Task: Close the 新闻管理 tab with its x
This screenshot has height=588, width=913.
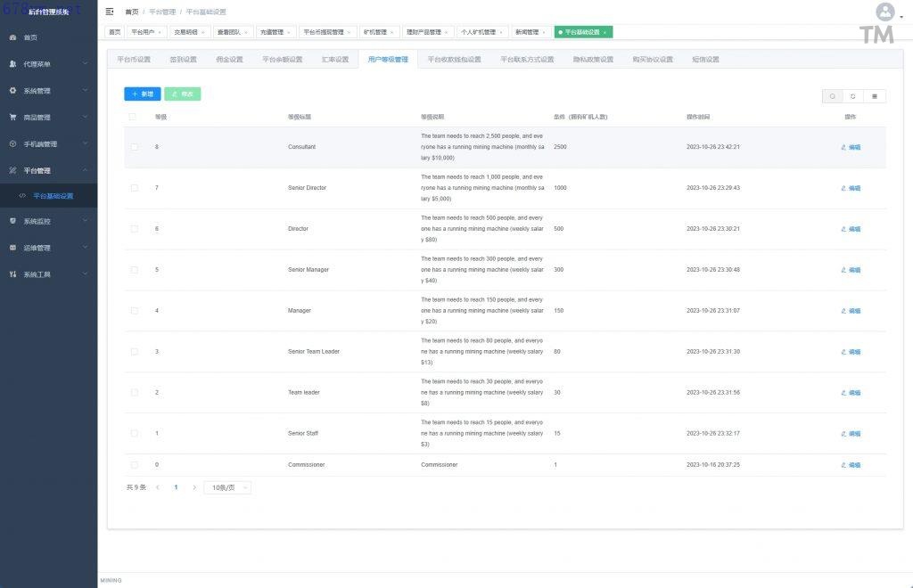Action: 544,32
